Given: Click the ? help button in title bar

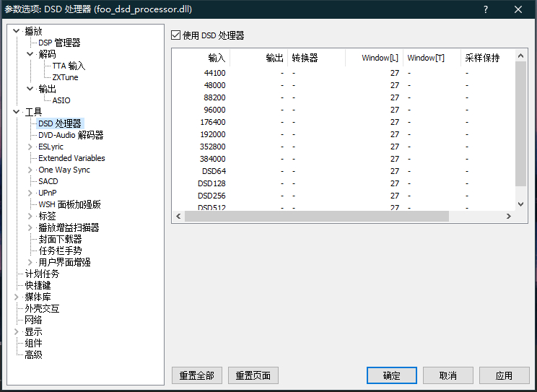Looking at the screenshot, I should point(486,9).
